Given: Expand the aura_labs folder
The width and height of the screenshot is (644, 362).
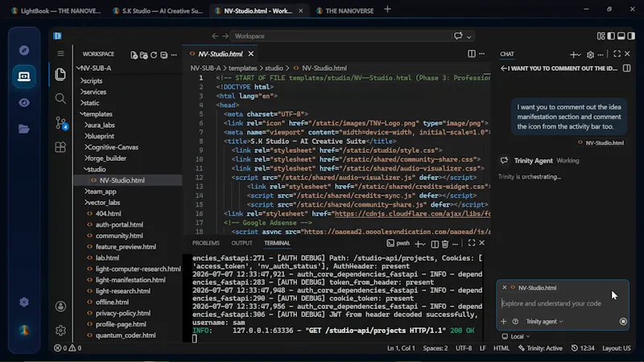Looking at the screenshot, I should [100, 125].
